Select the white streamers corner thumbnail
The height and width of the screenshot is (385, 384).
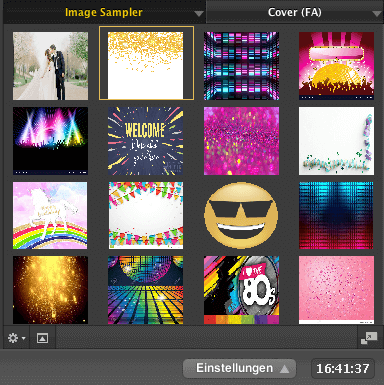coord(336,141)
